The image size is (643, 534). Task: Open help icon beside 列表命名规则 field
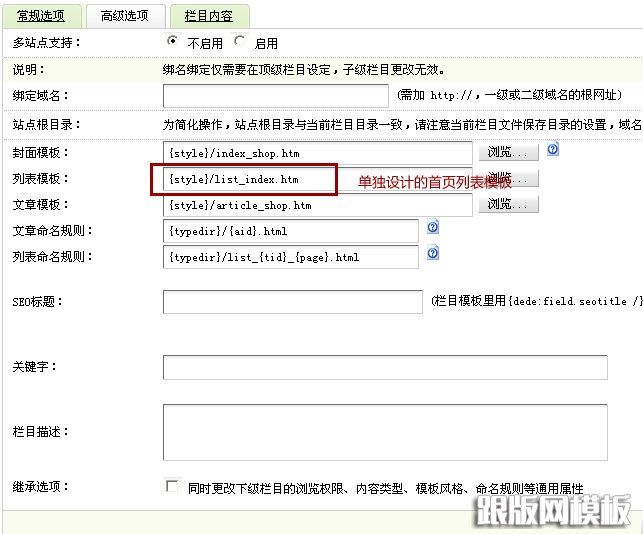tap(433, 253)
